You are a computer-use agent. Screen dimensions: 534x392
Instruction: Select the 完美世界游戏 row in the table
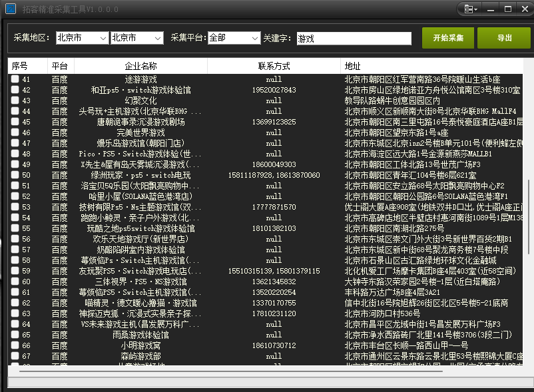(140, 133)
